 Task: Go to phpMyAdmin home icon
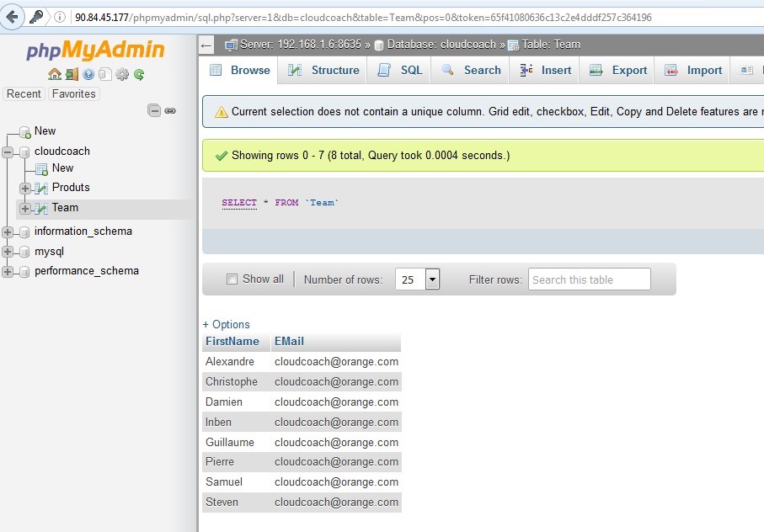(55, 74)
